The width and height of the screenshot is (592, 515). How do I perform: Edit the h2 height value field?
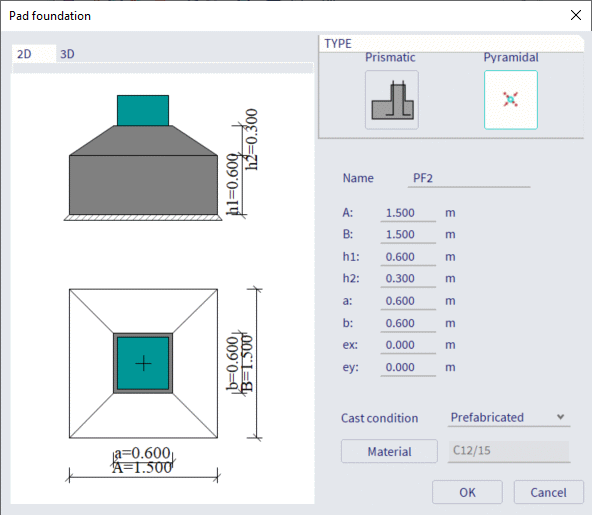(x=408, y=279)
